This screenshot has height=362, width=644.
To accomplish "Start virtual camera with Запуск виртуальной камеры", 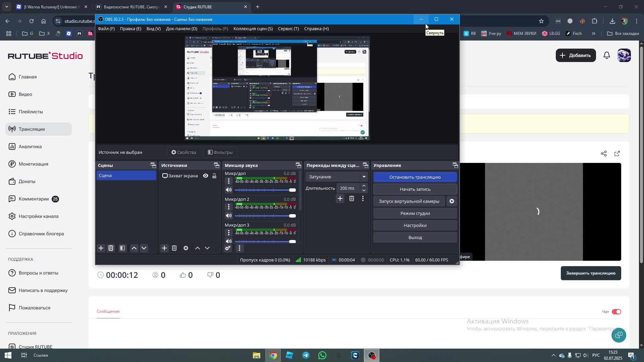I will click(x=409, y=201).
